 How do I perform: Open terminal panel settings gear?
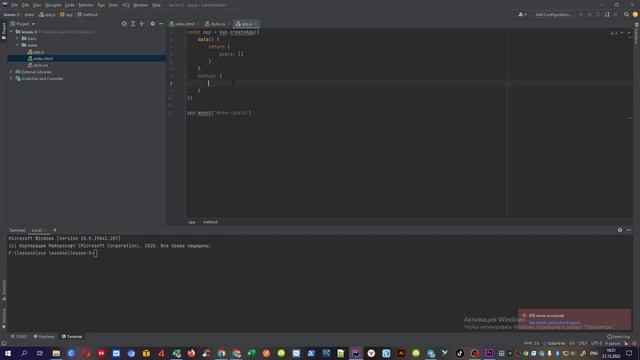(x=620, y=230)
